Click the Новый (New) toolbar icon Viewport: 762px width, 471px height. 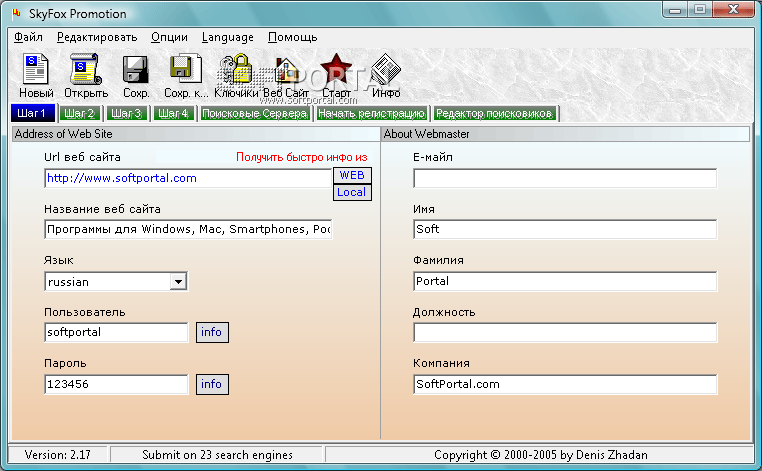click(x=35, y=69)
